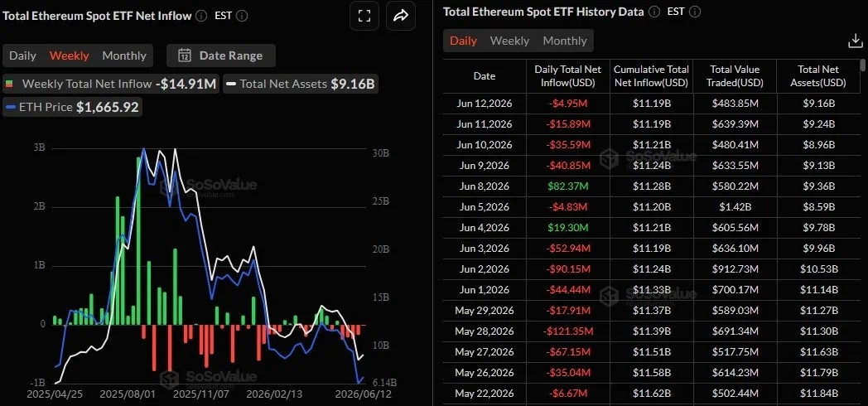Switch history table to Weekly

click(510, 41)
